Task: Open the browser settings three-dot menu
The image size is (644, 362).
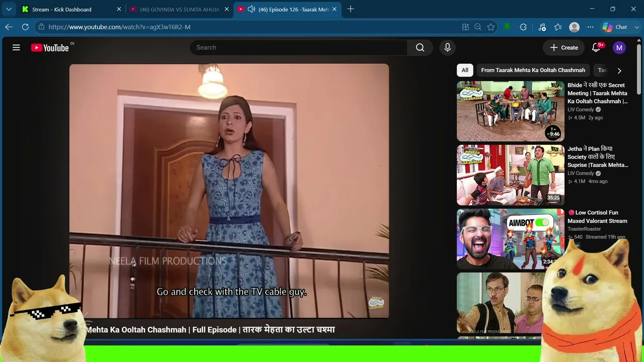Action: click(590, 27)
